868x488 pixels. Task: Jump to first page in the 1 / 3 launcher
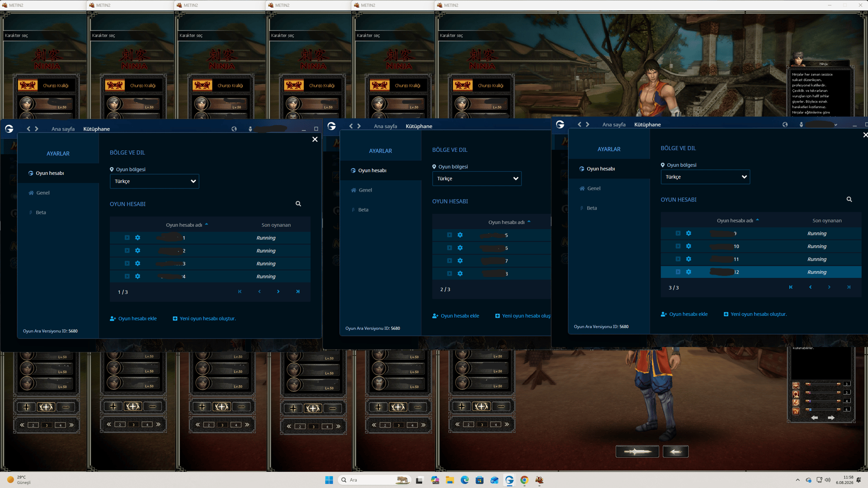point(240,291)
